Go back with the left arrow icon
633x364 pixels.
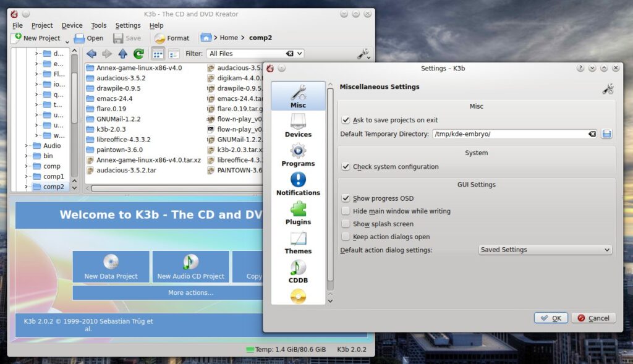pos(91,53)
